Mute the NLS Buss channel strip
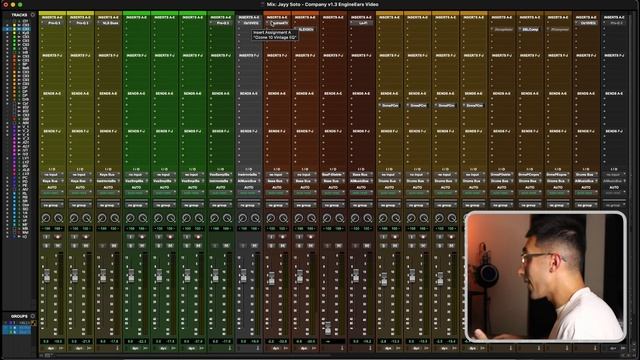This screenshot has width=640, height=360. click(114, 246)
